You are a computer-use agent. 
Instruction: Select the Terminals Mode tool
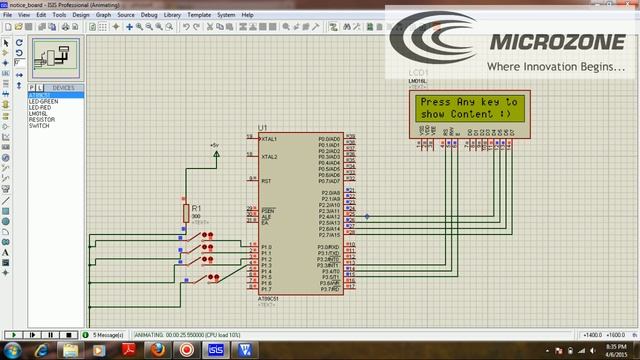pos(6,116)
